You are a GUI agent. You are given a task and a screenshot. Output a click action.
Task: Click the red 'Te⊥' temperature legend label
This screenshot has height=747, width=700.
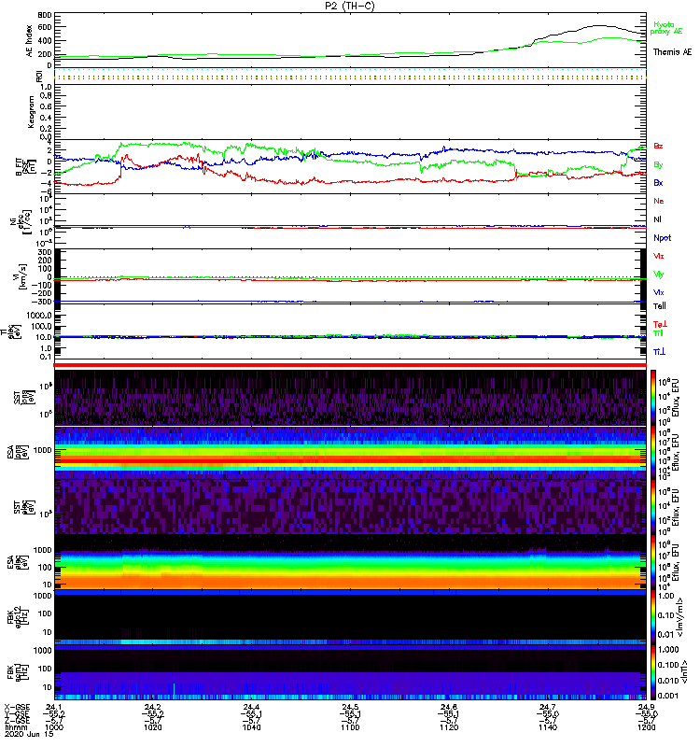[660, 324]
